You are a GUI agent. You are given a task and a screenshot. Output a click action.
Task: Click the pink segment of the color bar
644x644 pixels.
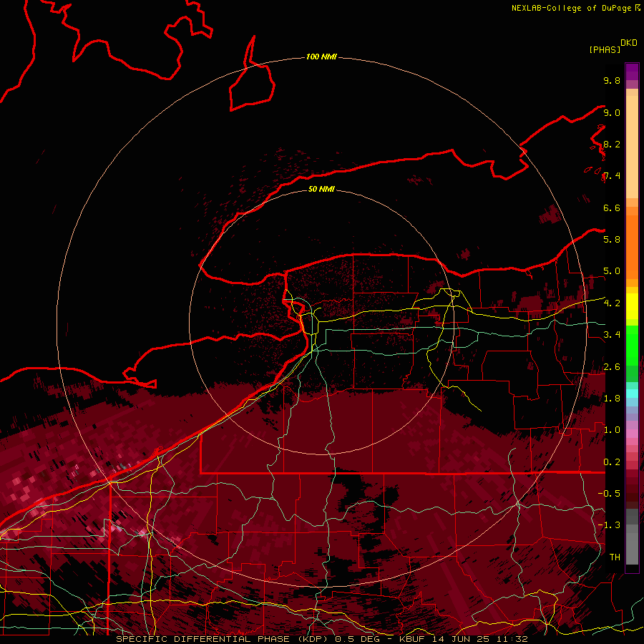click(632, 434)
